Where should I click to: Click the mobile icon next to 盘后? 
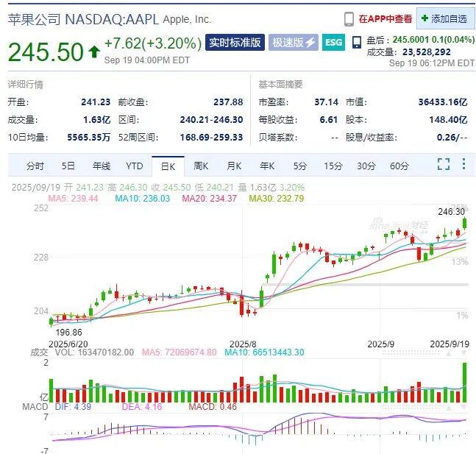[x=357, y=42]
